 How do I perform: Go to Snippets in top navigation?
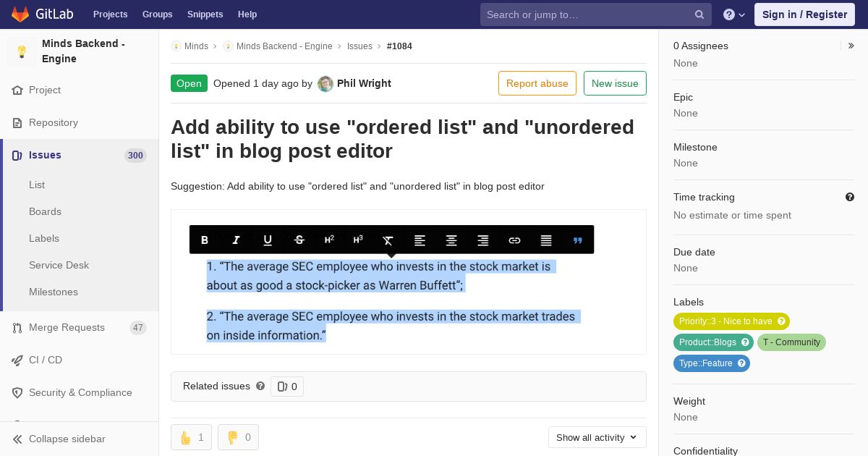coord(205,14)
